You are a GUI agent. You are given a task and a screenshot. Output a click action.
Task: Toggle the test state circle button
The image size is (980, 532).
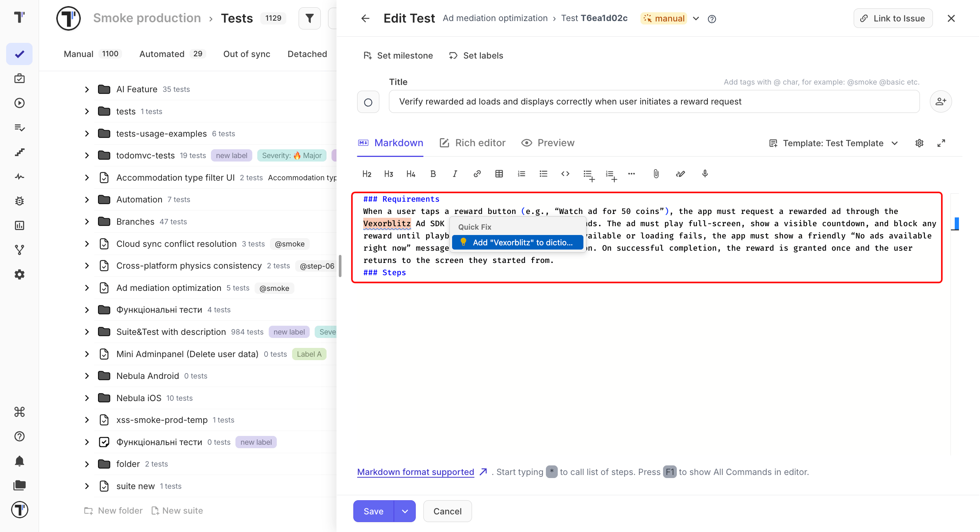[x=368, y=102]
